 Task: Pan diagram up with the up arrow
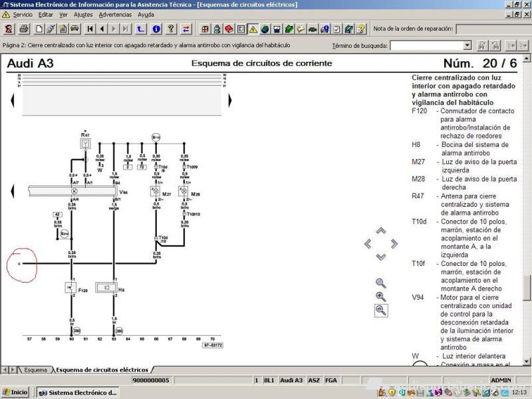pos(381,231)
